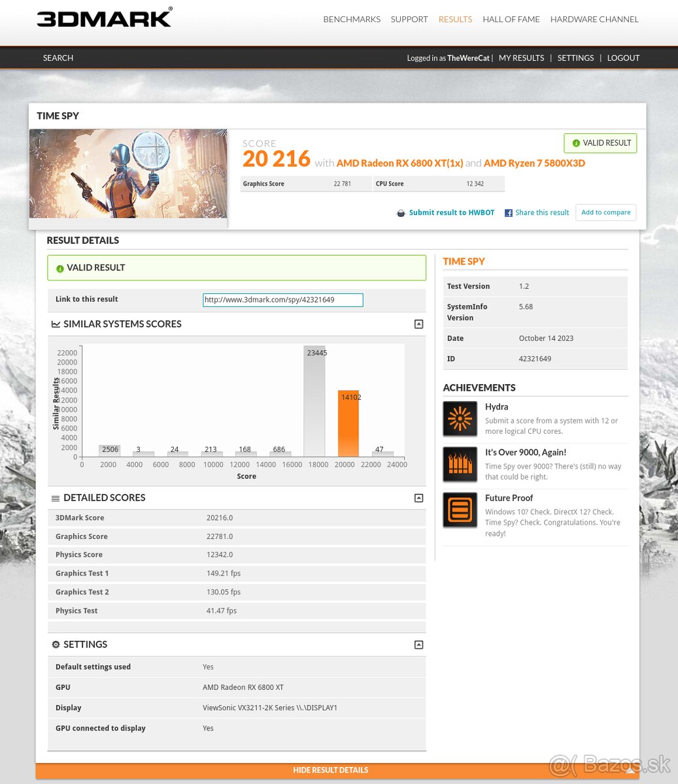Collapse the Settings section
Screen dimensions: 678x784
(x=418, y=645)
